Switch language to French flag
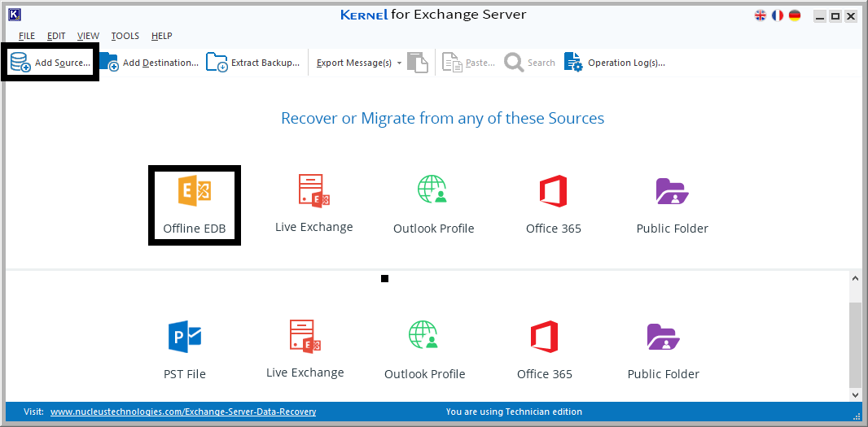The image size is (868, 427). 778,15
